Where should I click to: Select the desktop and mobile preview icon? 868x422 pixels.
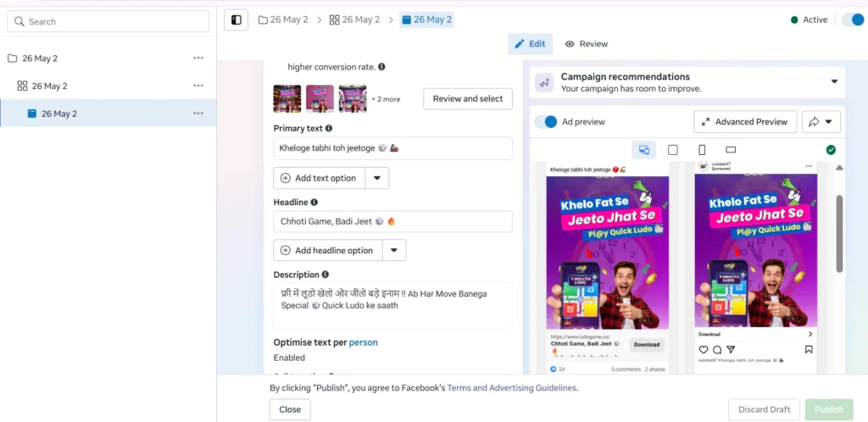pyautogui.click(x=644, y=150)
